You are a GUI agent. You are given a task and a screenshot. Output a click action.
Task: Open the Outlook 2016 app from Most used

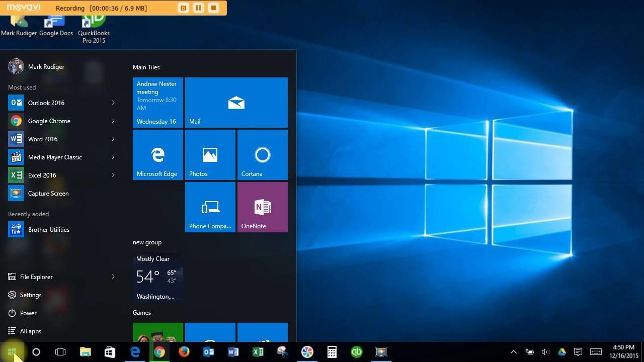click(62, 103)
